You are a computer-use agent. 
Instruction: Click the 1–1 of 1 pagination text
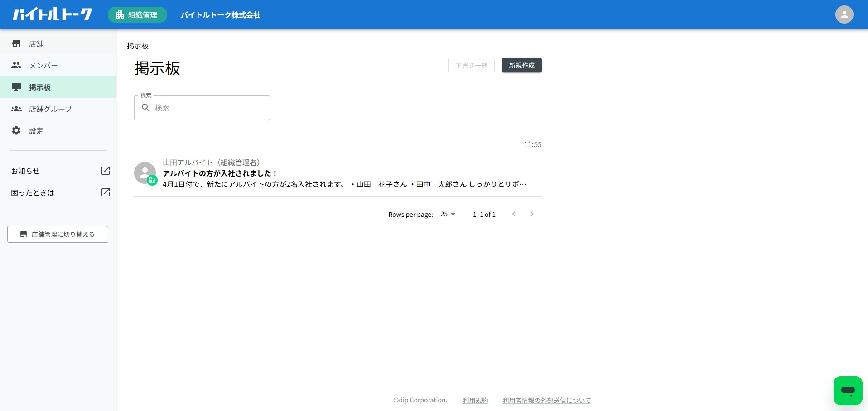click(484, 214)
